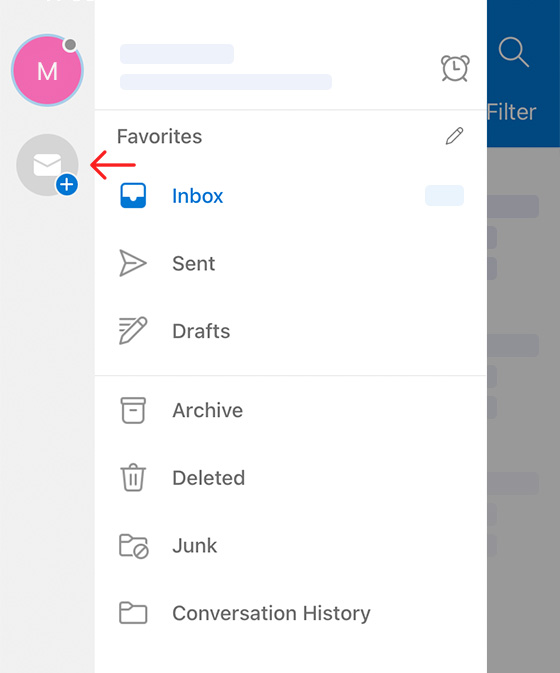
Task: Open the search magnifier icon
Action: pos(513,52)
